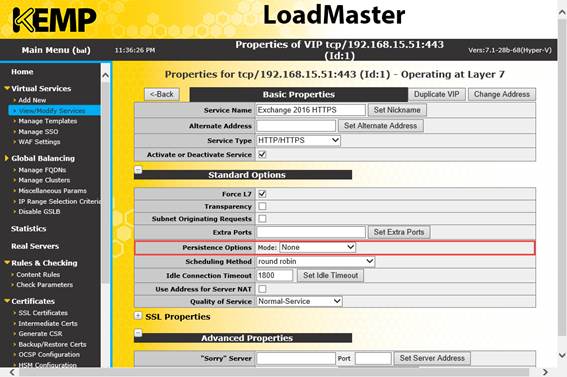Open the Service Type dropdown
Image resolution: width=567 pixels, height=377 pixels.
pyautogui.click(x=298, y=140)
